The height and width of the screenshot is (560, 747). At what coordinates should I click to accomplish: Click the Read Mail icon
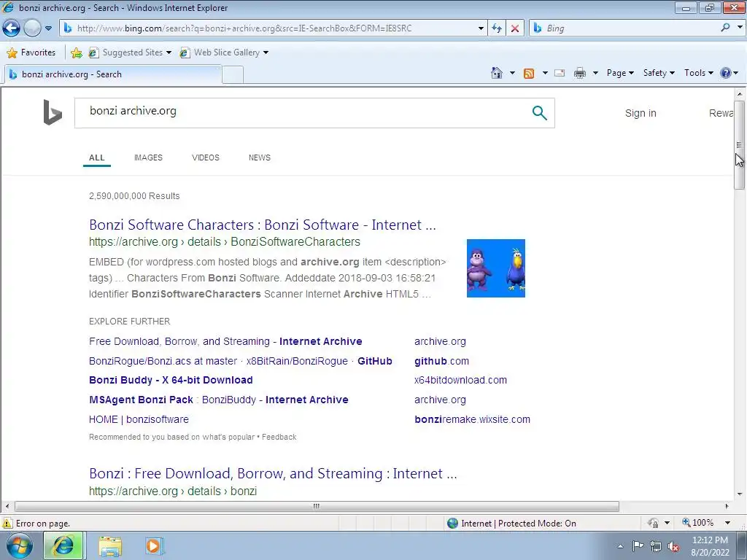tap(560, 73)
